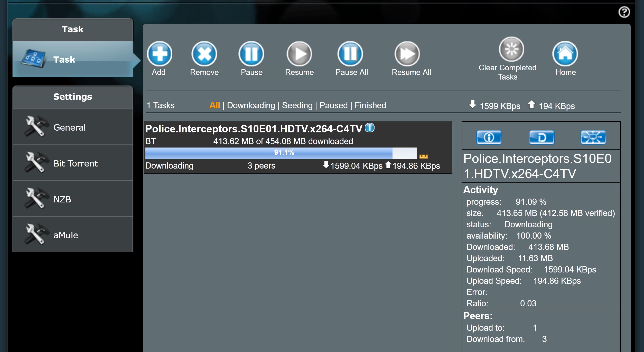The width and height of the screenshot is (644, 352).
Task: Click the Remove task X icon
Action: (204, 54)
